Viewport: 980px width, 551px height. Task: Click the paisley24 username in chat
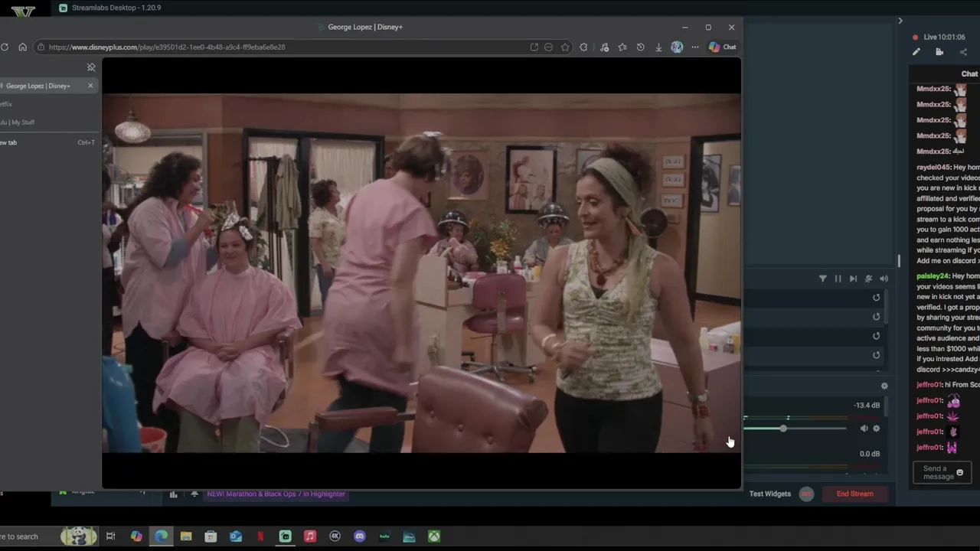tap(933, 275)
